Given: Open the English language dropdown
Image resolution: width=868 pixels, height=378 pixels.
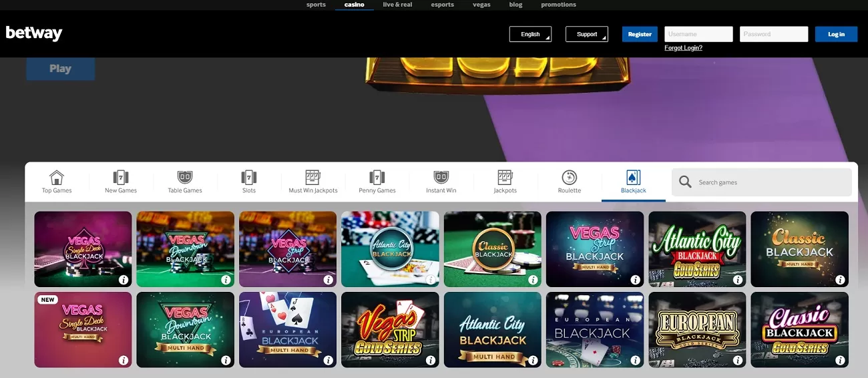Looking at the screenshot, I should 530,34.
